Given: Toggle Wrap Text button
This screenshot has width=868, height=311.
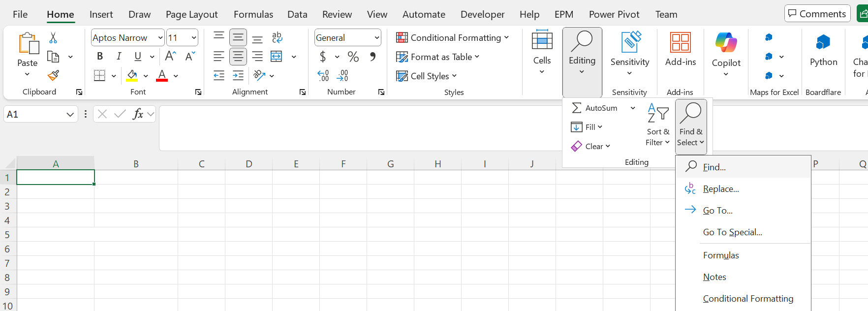Looking at the screenshot, I should pos(277,37).
